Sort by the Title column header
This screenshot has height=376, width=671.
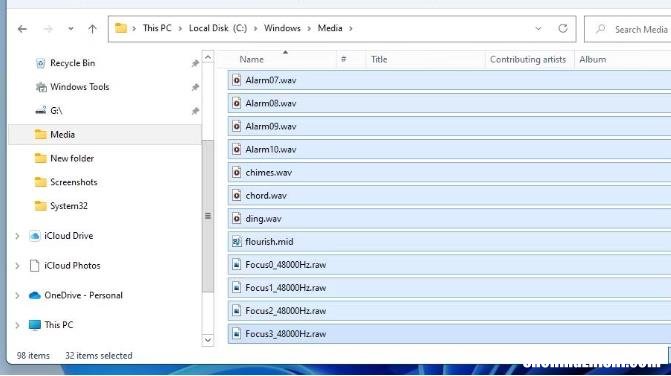[x=379, y=59]
